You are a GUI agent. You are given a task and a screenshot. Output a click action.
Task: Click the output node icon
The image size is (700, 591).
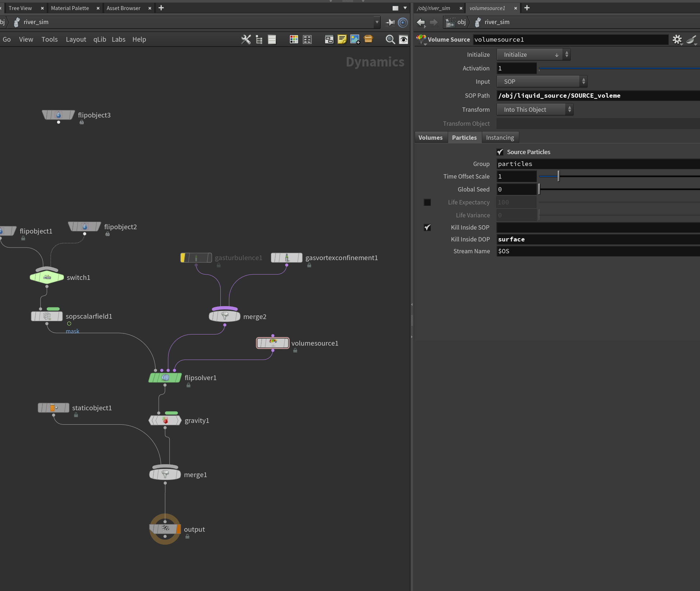click(165, 529)
